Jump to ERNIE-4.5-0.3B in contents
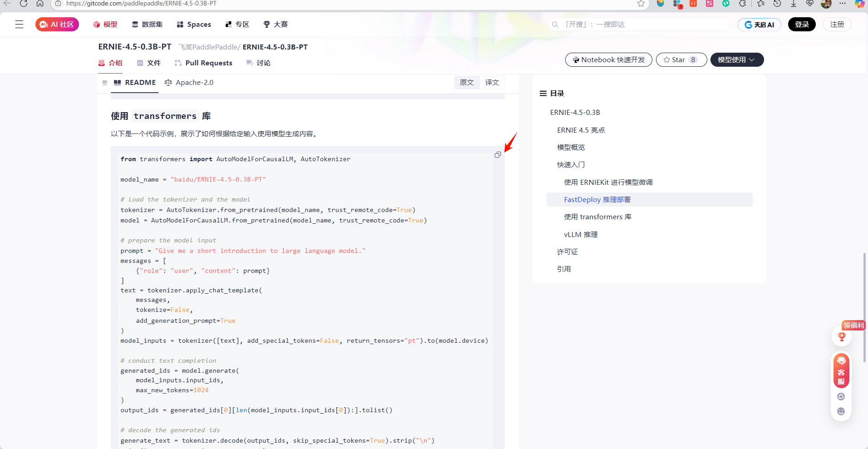The width and height of the screenshot is (868, 449). coord(575,113)
